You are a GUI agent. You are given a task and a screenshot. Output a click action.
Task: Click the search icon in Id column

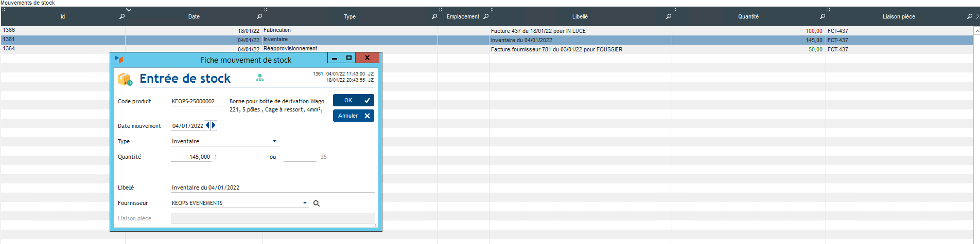122,16
